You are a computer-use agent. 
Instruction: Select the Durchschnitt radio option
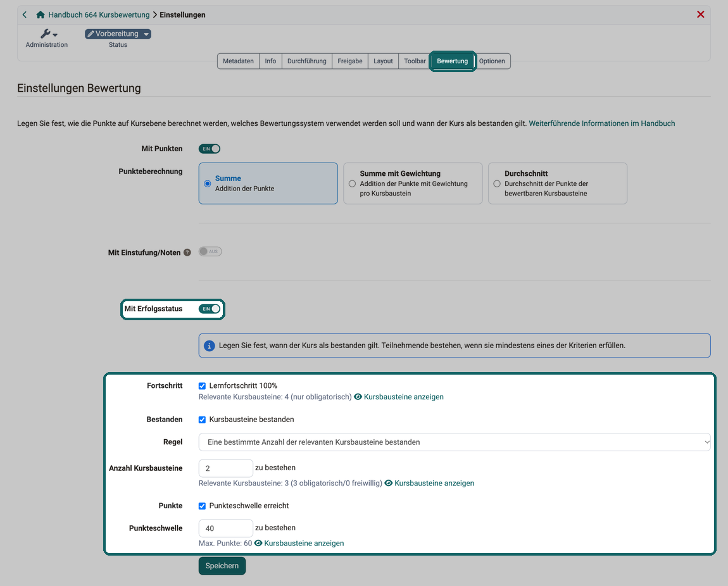(497, 184)
